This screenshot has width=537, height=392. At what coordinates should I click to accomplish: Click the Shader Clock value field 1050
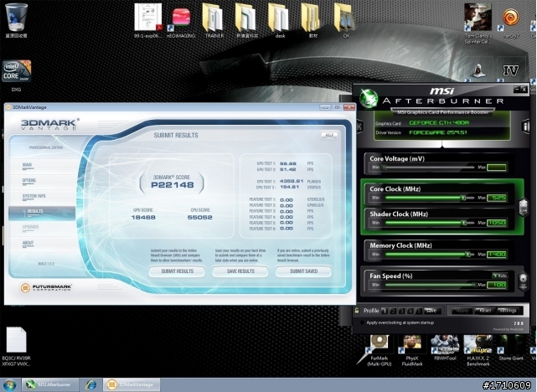click(497, 223)
